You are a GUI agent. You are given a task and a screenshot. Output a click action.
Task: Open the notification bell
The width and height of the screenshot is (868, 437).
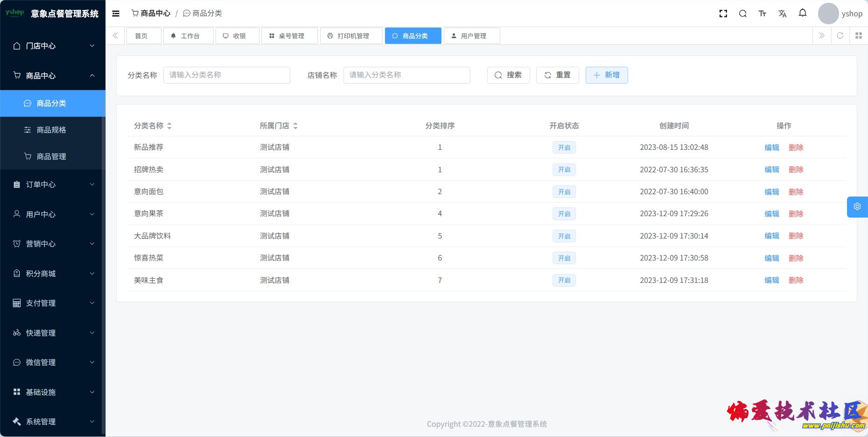pos(803,13)
